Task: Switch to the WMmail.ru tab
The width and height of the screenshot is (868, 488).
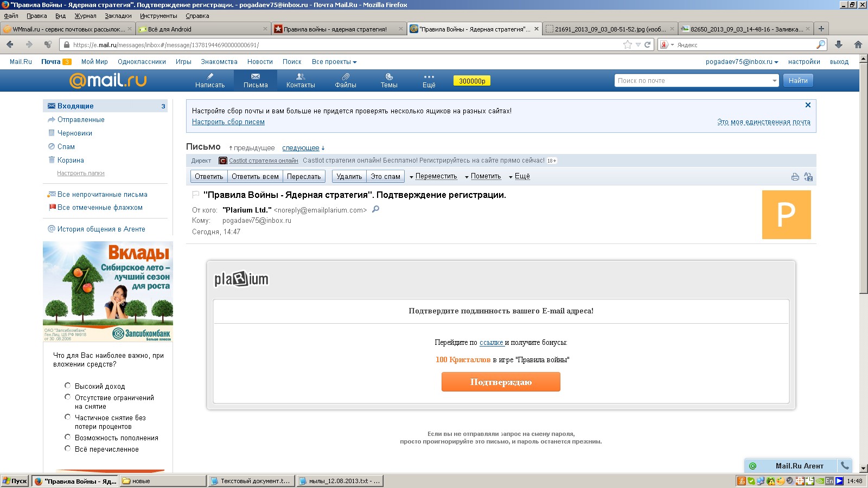Action: click(x=67, y=29)
